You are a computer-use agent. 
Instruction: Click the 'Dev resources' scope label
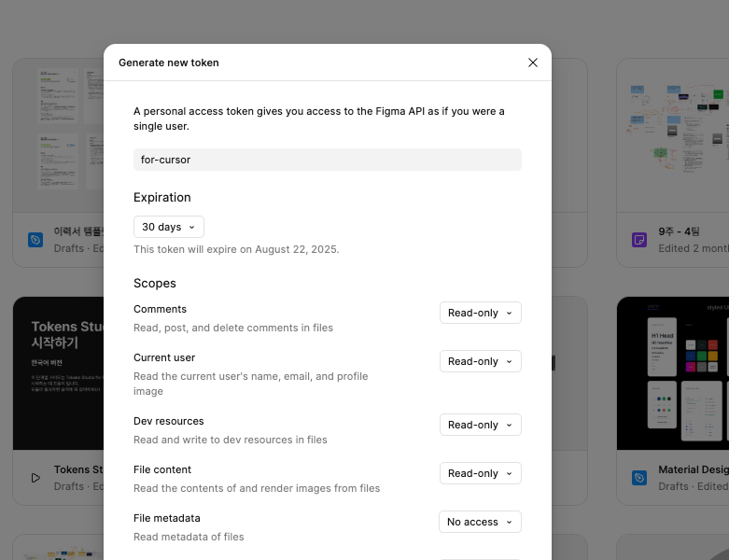169,421
